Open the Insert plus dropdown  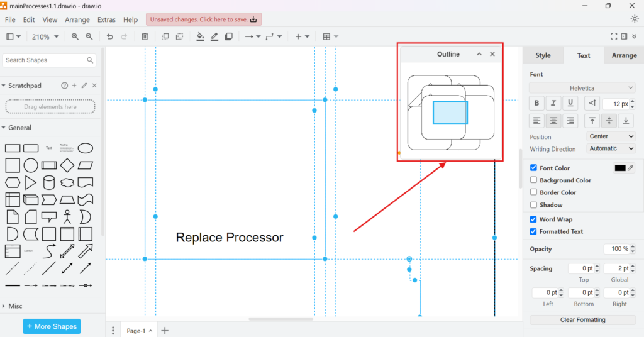pos(303,36)
